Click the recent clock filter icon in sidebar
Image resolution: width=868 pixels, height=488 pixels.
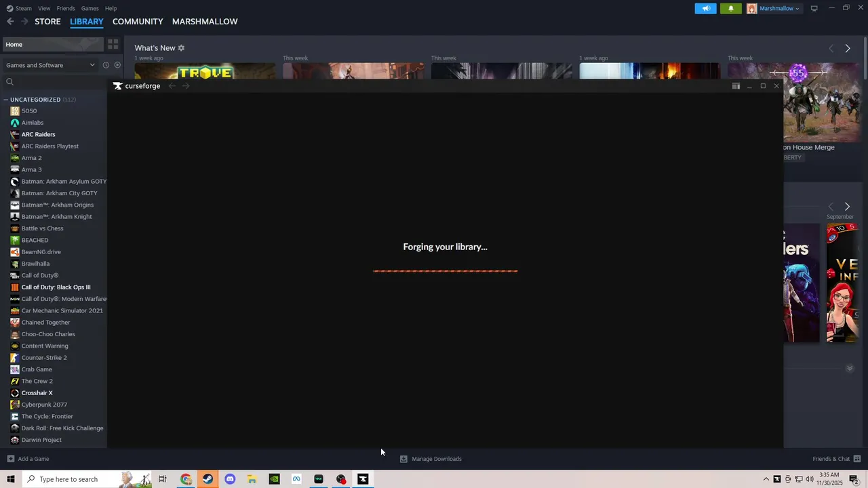[x=106, y=65]
